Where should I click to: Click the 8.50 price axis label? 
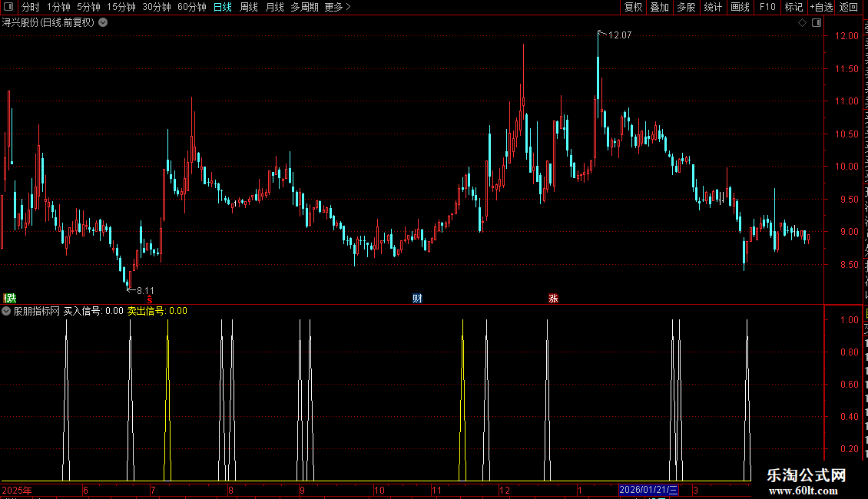click(x=849, y=264)
